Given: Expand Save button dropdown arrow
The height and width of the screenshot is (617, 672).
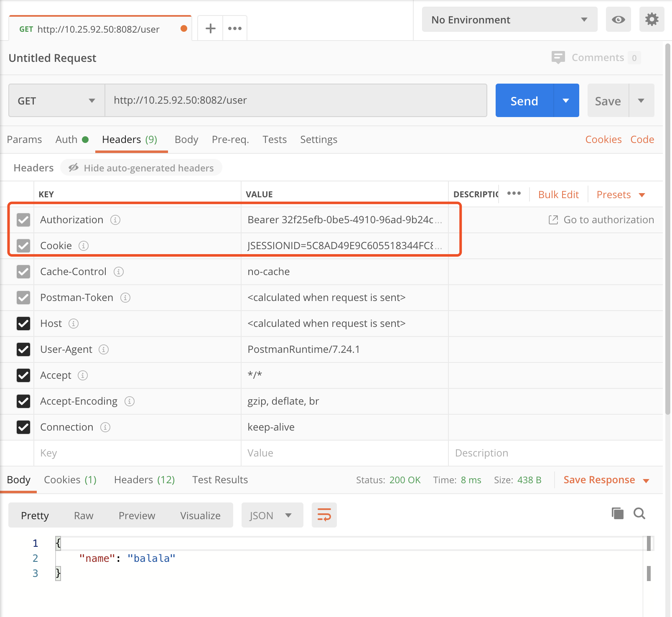Looking at the screenshot, I should [x=641, y=100].
